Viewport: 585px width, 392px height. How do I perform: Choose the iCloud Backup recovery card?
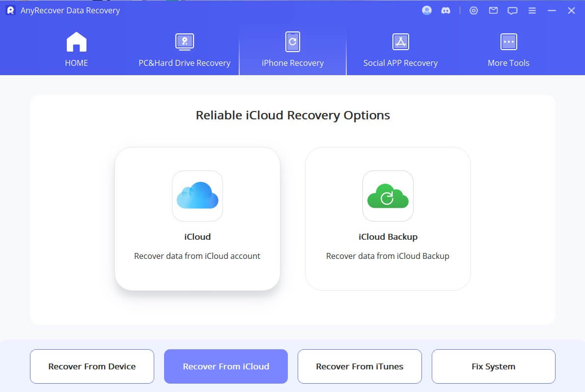[388, 219]
